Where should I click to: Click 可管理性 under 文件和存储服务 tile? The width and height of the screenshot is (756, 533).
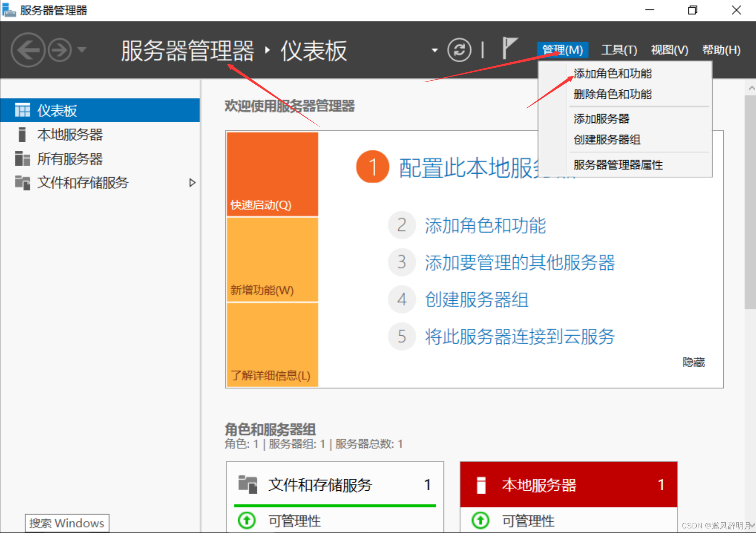295,521
